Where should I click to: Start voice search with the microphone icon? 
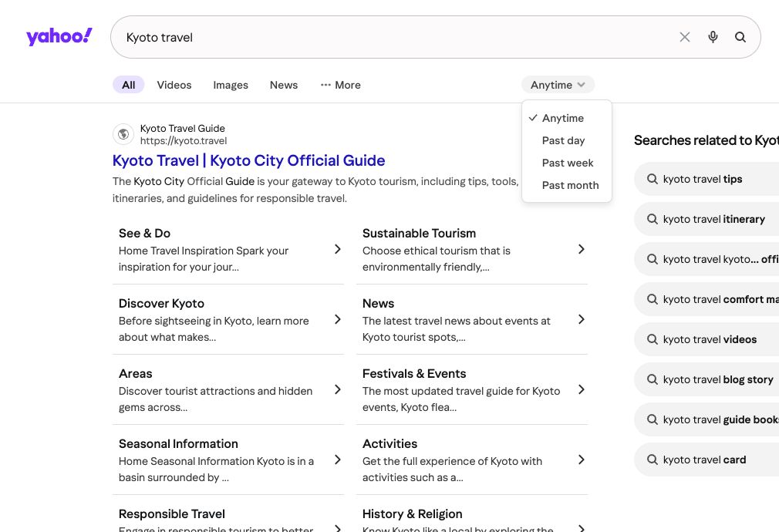click(713, 37)
